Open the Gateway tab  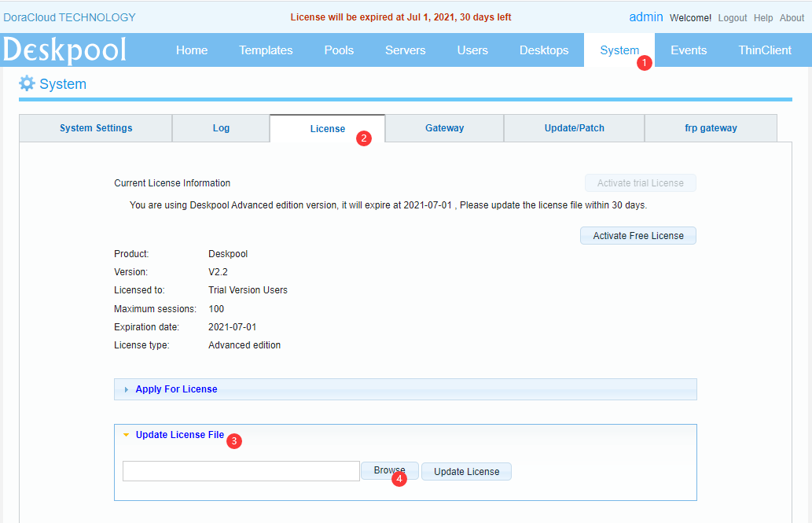click(444, 128)
